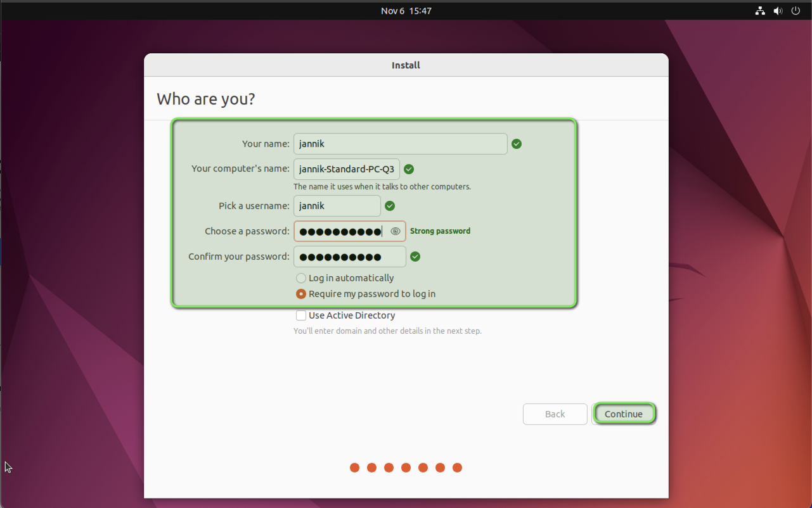Click the last orange progress dot
Screen dimensions: 812x508
[457, 467]
